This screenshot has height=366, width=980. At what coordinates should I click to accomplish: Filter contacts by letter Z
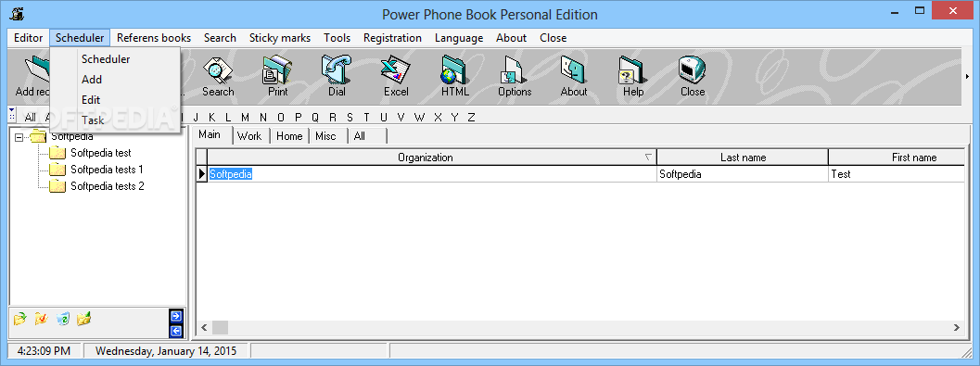pyautogui.click(x=472, y=117)
